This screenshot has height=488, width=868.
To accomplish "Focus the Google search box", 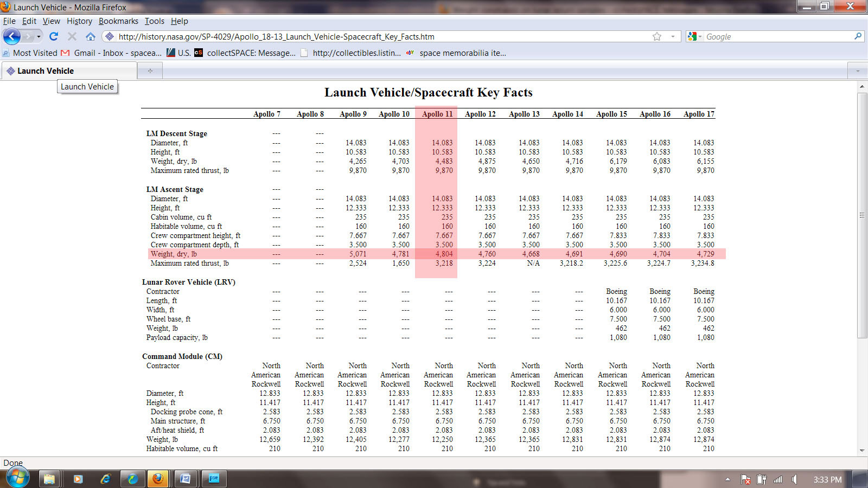I will [x=778, y=36].
